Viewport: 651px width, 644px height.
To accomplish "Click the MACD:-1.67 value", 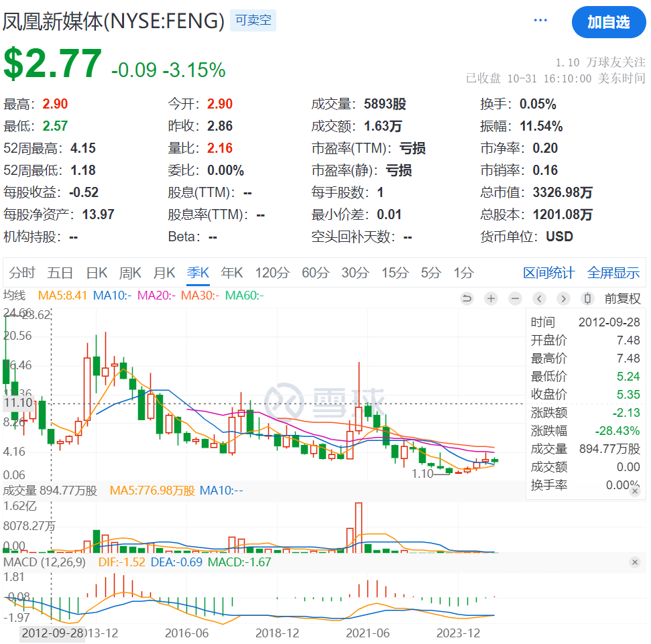I will (x=239, y=562).
